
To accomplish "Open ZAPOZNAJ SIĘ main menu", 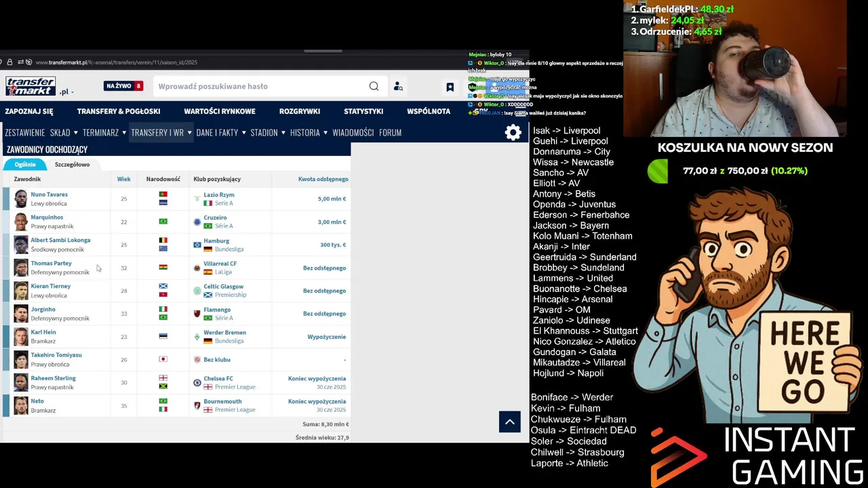I will click(29, 111).
